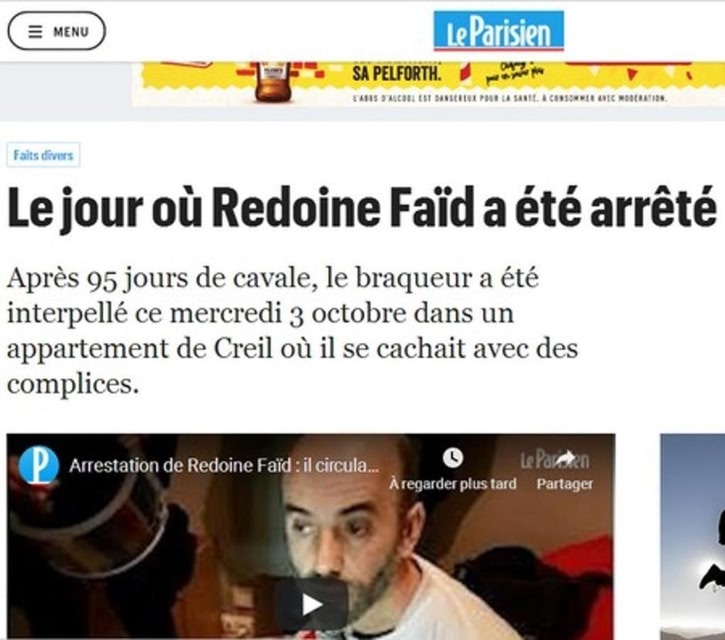Click the "SA PELFORTH." text in the banner
Image resolution: width=725 pixels, height=640 pixels.
[396, 73]
